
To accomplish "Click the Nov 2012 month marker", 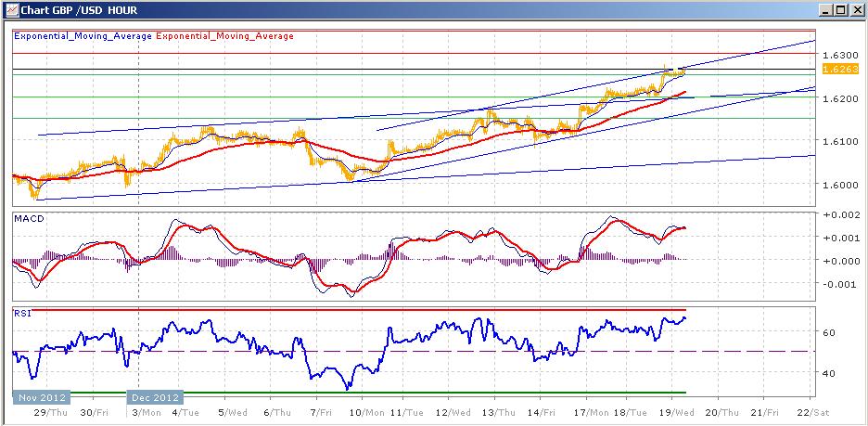I will [42, 398].
